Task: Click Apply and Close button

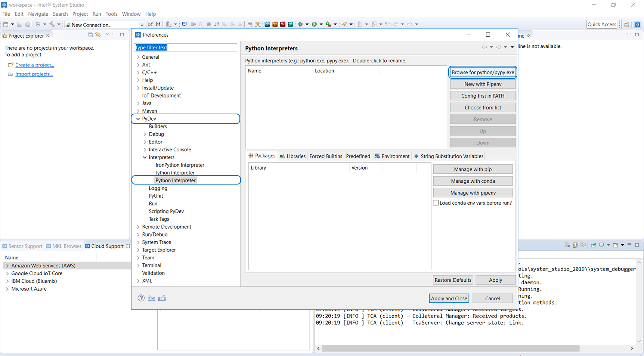Action: 449,298
